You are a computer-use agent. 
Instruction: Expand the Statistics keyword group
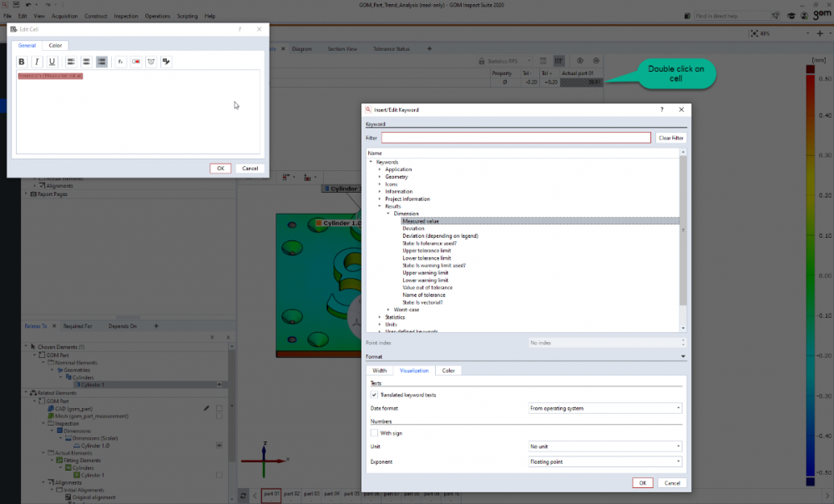point(380,317)
